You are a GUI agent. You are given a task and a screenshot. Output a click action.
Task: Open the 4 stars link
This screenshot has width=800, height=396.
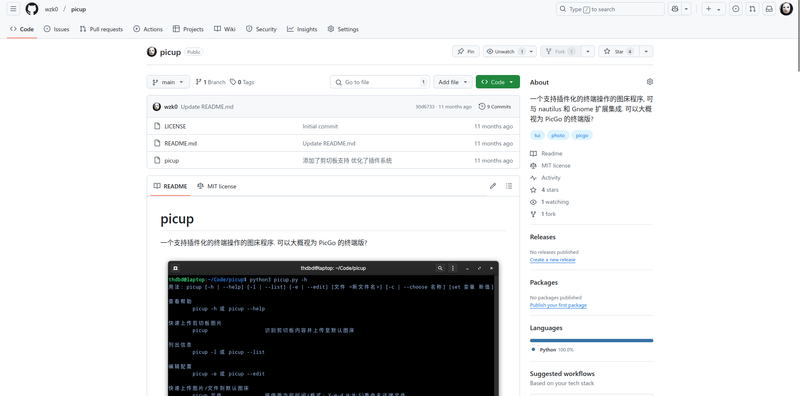(544, 190)
